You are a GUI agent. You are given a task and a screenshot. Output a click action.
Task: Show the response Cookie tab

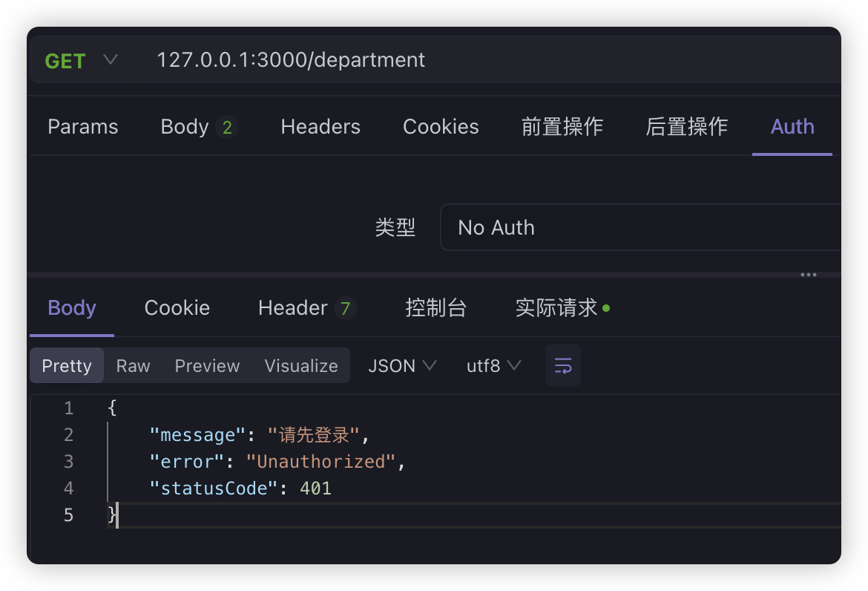(x=177, y=308)
